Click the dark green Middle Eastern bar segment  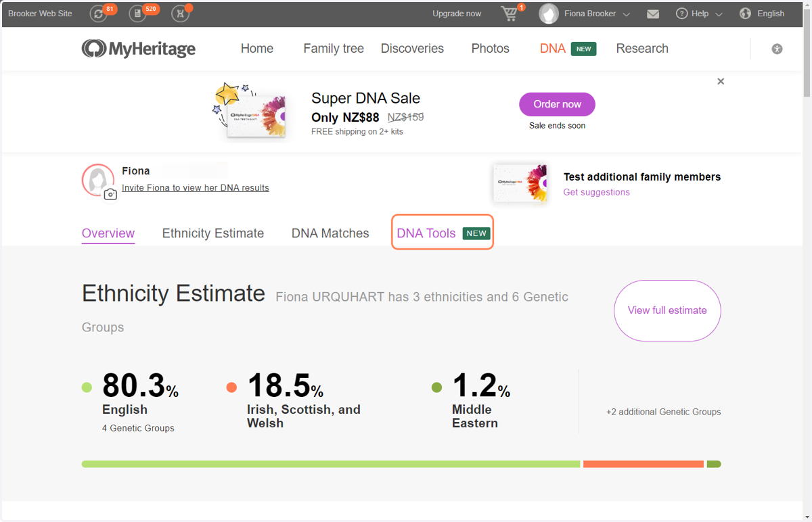pyautogui.click(x=714, y=465)
